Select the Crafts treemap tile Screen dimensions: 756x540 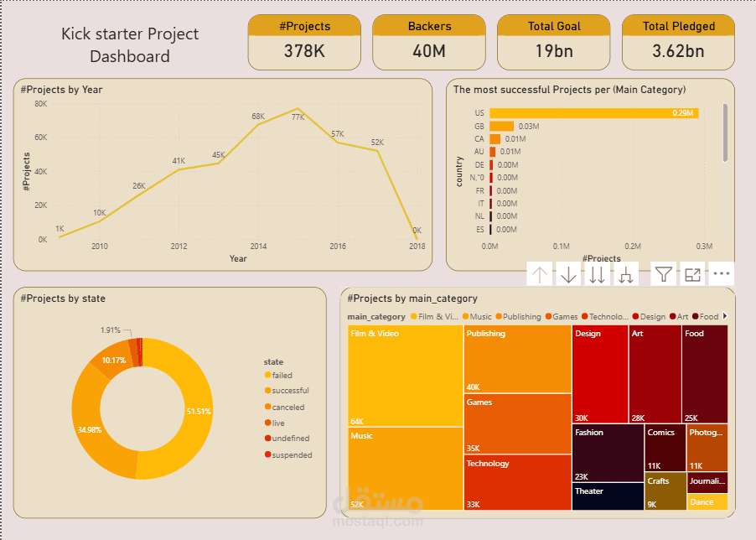[665, 491]
